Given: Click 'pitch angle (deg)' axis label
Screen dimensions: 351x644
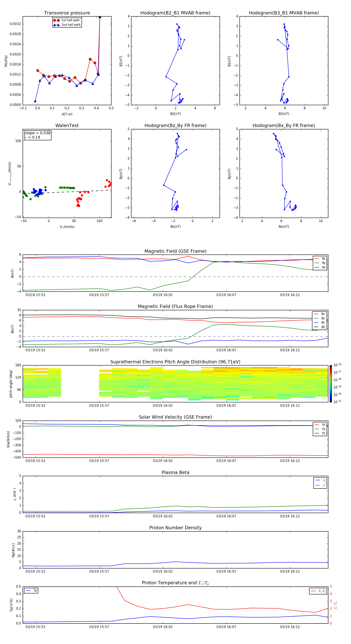Looking at the screenshot, I should pos(11,384).
